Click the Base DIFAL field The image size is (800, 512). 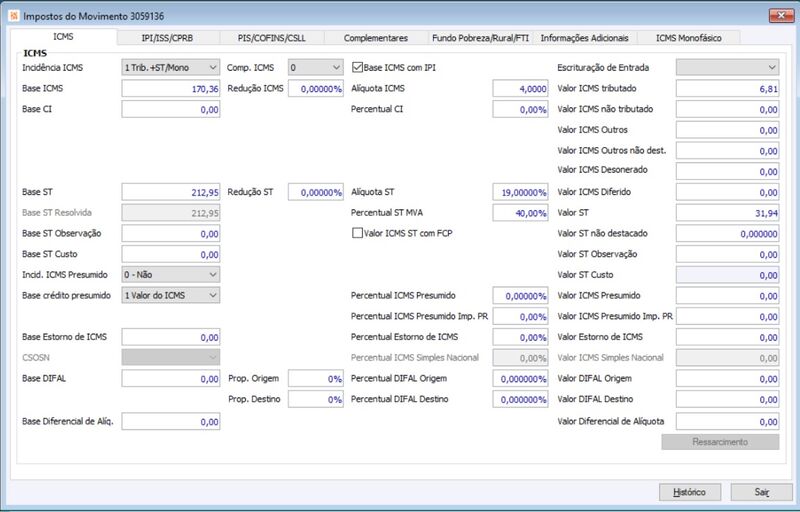tap(171, 378)
